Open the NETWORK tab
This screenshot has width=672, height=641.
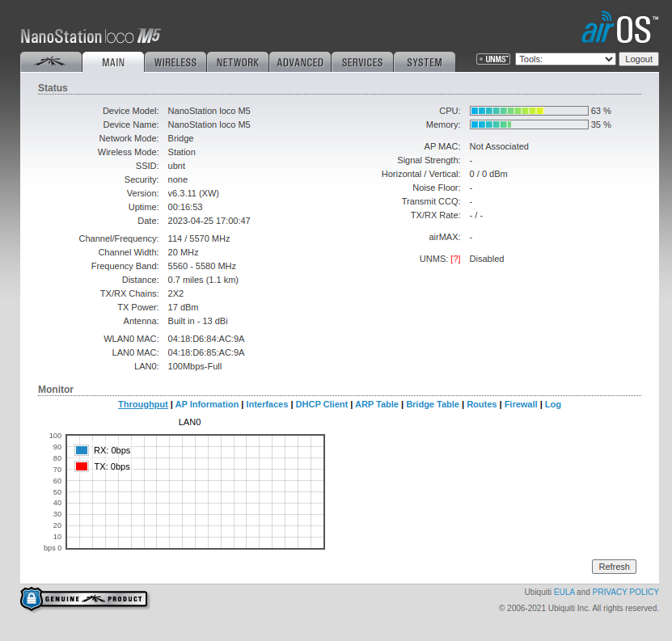(x=238, y=62)
